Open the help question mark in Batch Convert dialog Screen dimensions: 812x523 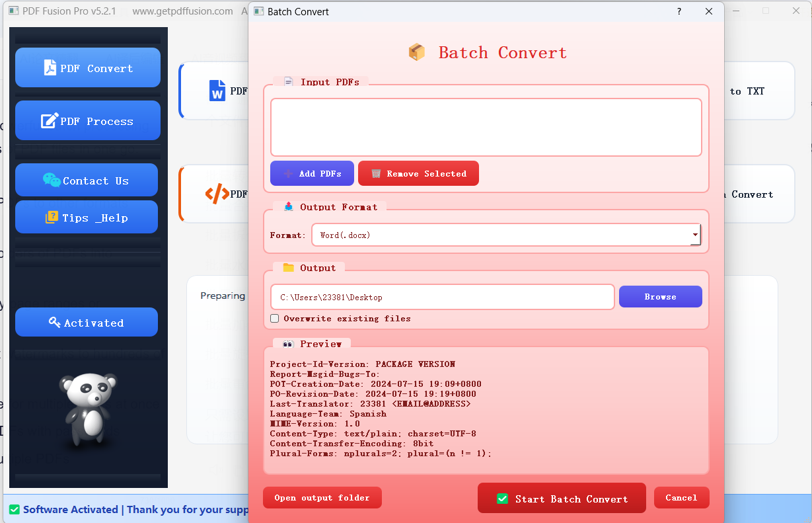[x=679, y=11]
